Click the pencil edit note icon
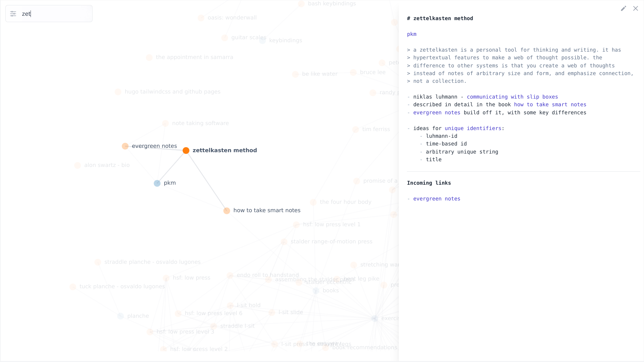Screen dimensions: 644x362 (623, 8)
